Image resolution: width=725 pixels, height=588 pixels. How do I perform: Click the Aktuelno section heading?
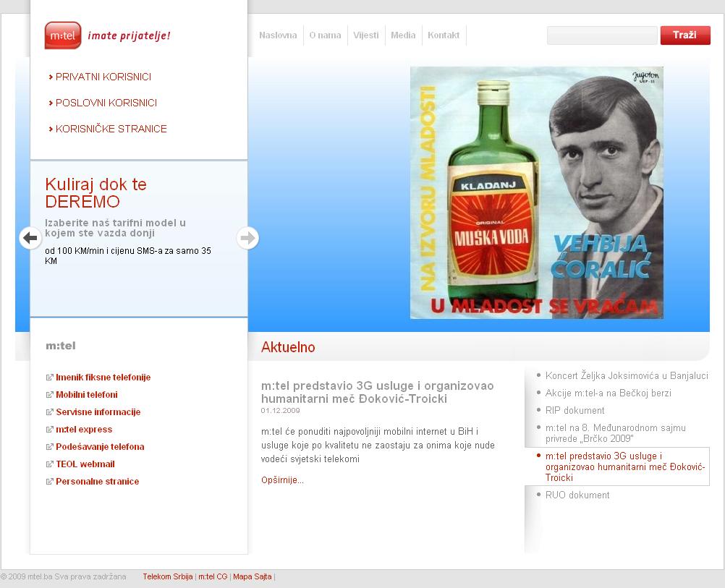click(288, 347)
